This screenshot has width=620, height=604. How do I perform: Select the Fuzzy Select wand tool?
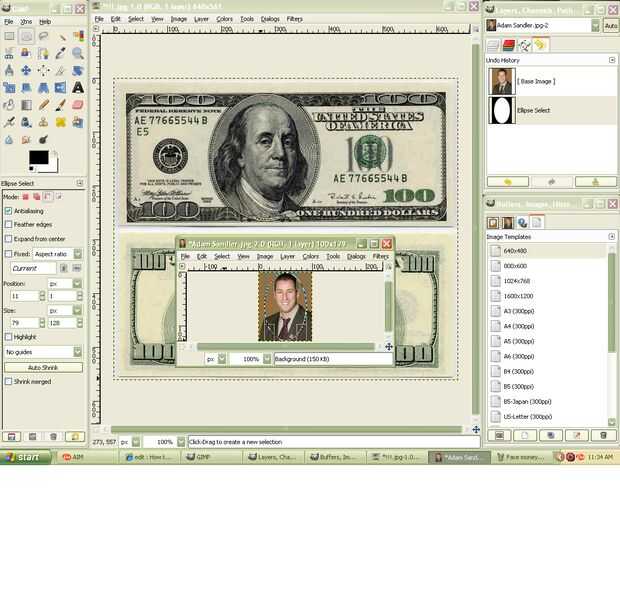click(x=61, y=36)
